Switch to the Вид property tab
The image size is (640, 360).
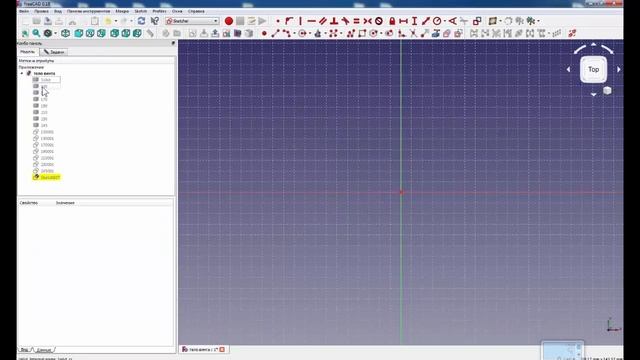[24, 350]
